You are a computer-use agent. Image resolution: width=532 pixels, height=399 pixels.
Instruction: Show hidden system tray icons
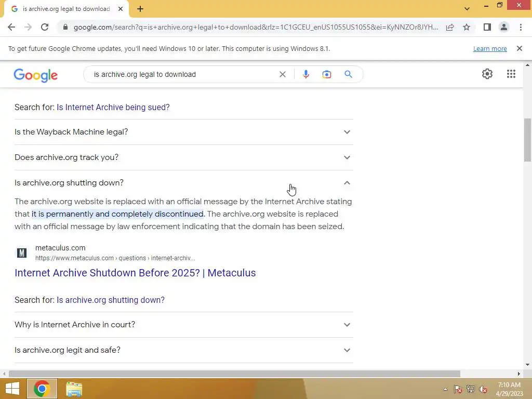445,389
